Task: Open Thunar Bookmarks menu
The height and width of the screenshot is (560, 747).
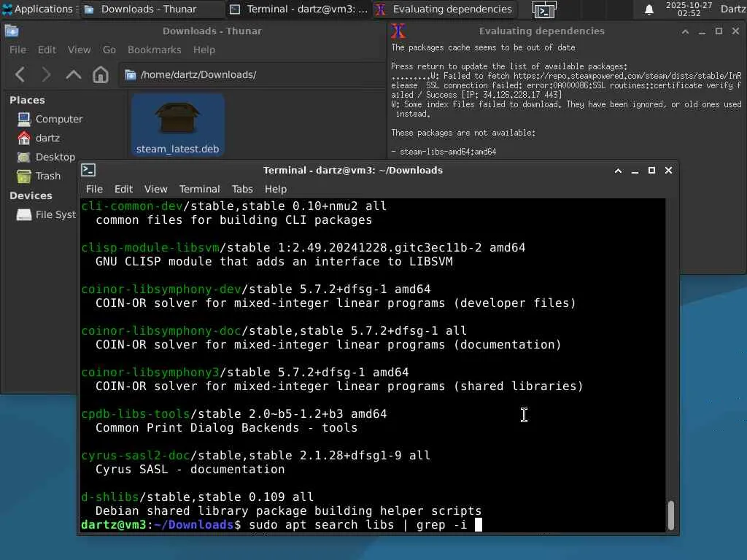Action: (x=155, y=50)
